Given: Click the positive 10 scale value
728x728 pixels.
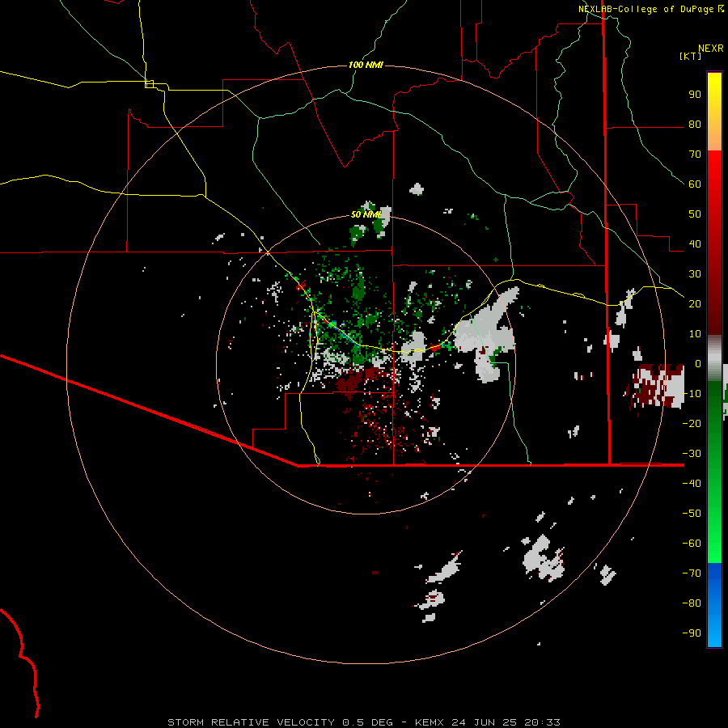Looking at the screenshot, I should click(x=695, y=334).
